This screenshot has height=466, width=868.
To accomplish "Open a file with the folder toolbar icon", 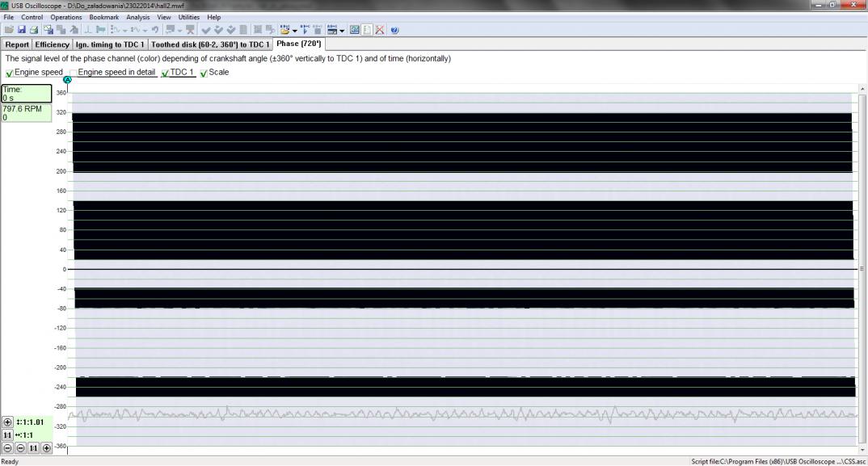I will point(10,30).
